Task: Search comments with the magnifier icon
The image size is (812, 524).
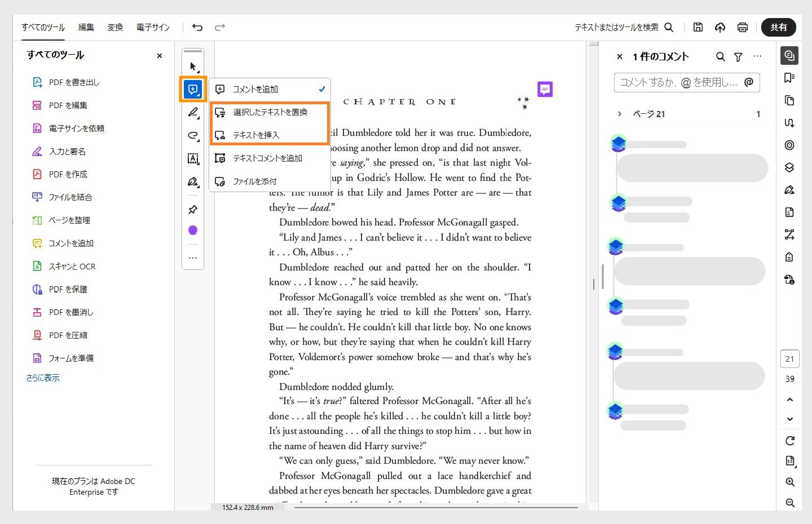Action: (721, 56)
